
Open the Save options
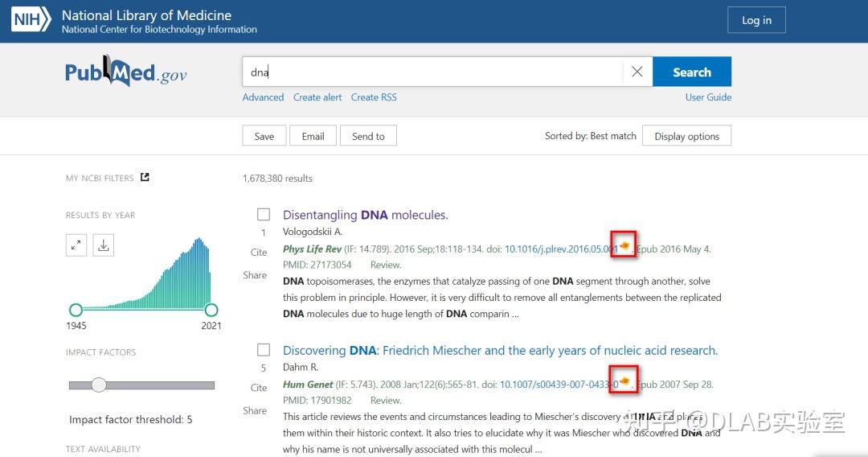[264, 136]
